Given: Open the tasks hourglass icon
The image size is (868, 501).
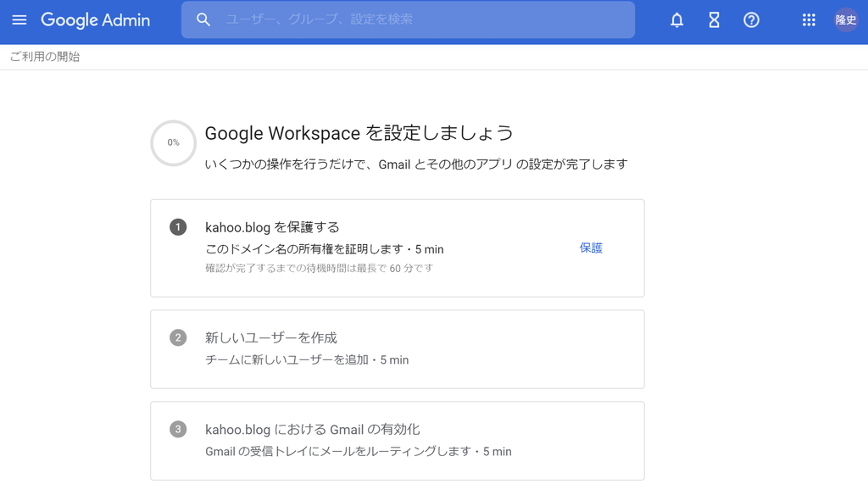Looking at the screenshot, I should [714, 20].
